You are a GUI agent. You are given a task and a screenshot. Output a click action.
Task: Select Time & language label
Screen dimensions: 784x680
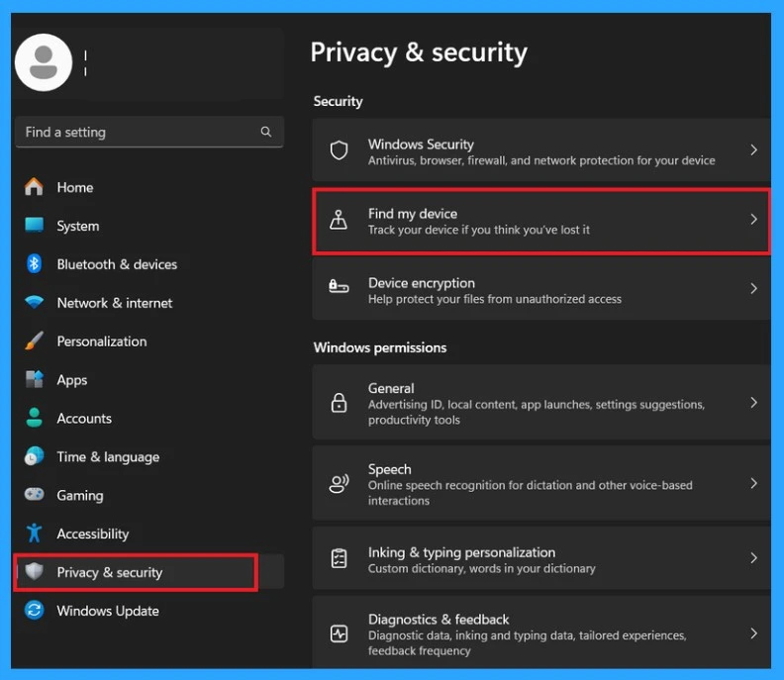[x=108, y=457]
